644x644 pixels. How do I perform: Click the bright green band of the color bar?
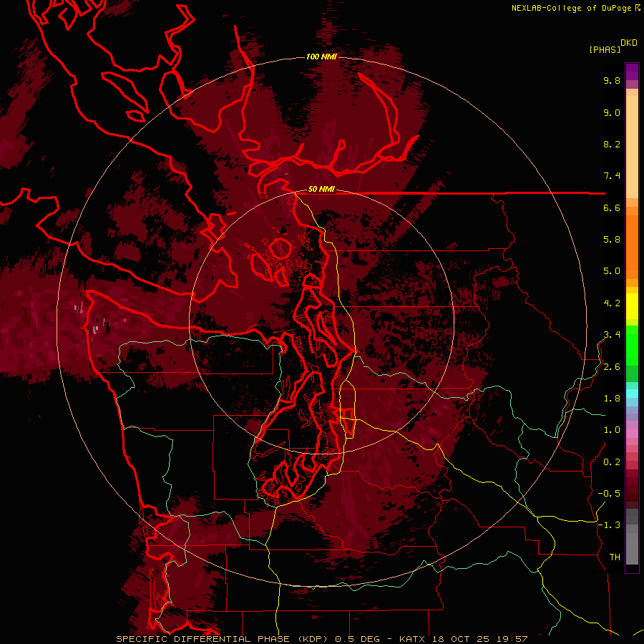click(632, 345)
